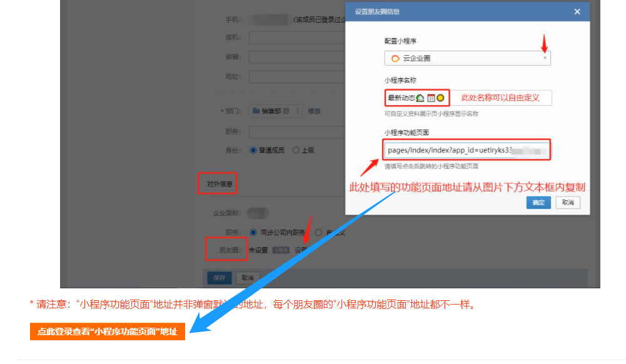
Task: Click the blurred 企业简称 value
Action: (x=258, y=213)
